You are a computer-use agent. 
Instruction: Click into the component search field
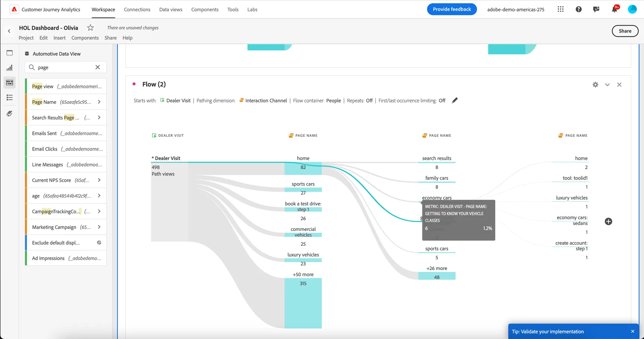tap(65, 67)
